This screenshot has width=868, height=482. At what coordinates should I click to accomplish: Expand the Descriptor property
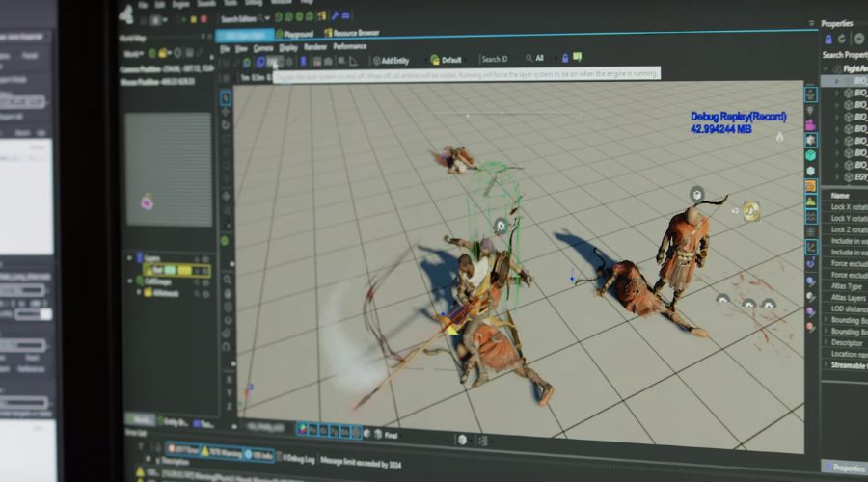point(826,342)
